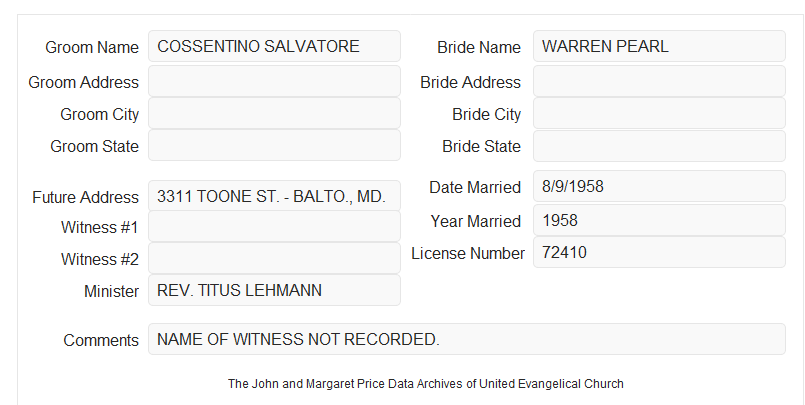Focus the Bride City text box
This screenshot has width=805, height=405.
659,113
